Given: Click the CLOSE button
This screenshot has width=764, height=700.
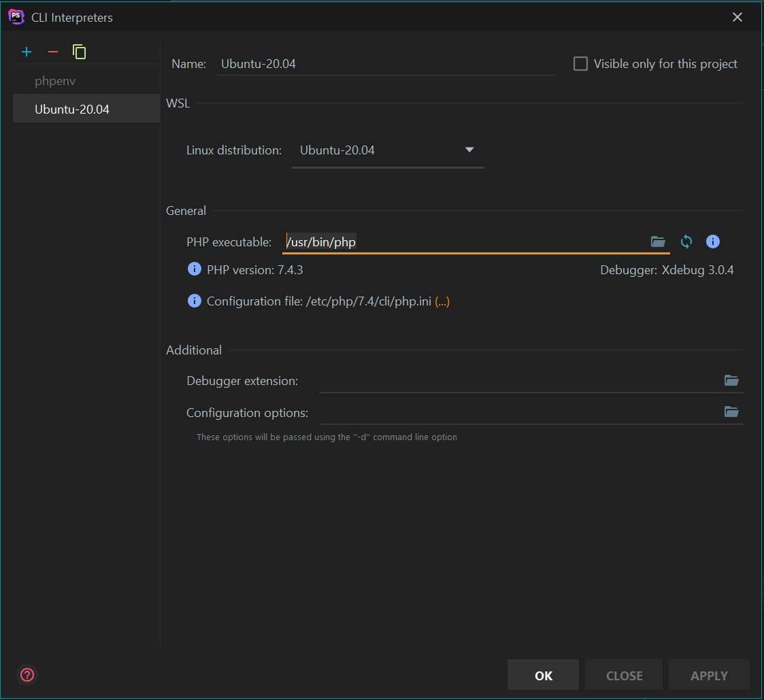Looking at the screenshot, I should (624, 675).
